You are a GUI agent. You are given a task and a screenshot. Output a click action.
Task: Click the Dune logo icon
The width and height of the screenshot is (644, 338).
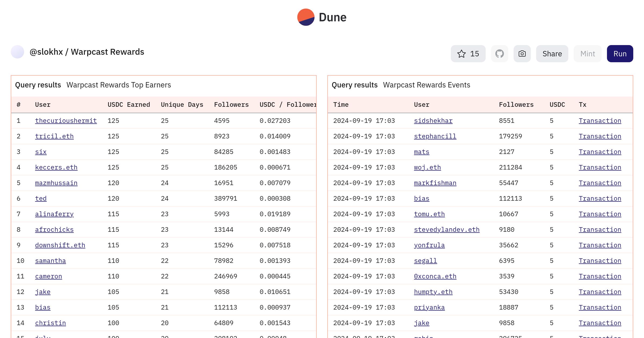click(306, 17)
